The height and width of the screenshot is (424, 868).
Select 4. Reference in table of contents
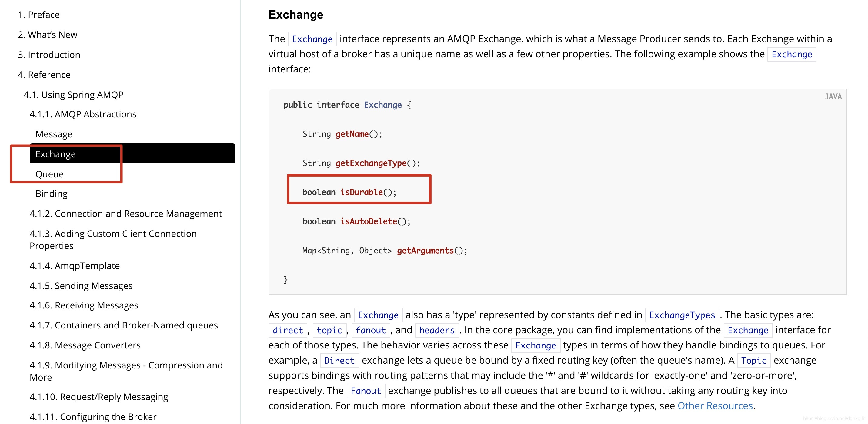pos(44,75)
